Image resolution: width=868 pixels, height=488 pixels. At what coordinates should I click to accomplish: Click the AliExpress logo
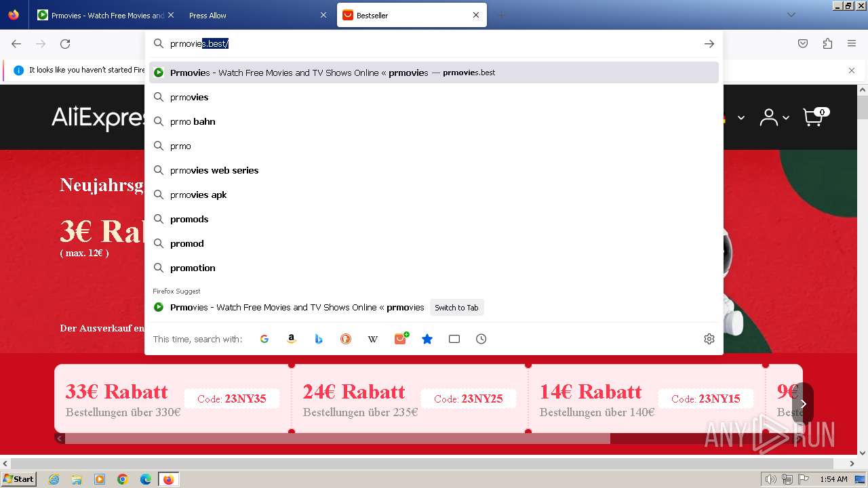point(98,118)
